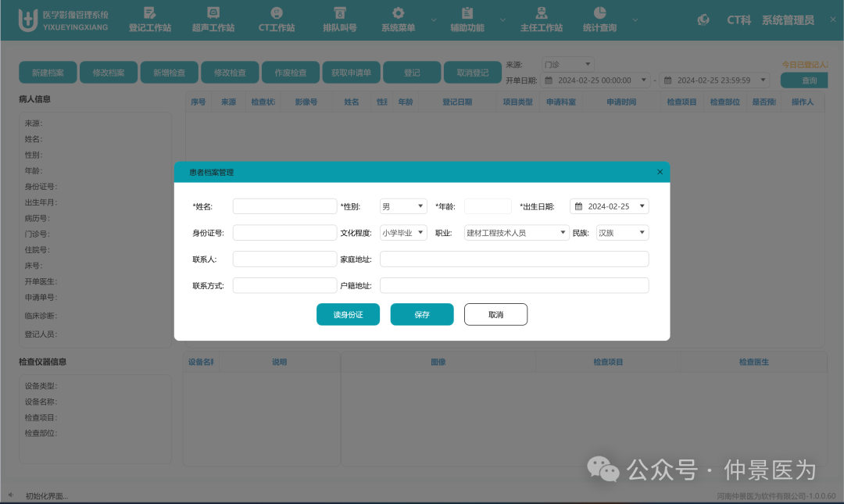Click the 姓名 name input field

point(284,206)
